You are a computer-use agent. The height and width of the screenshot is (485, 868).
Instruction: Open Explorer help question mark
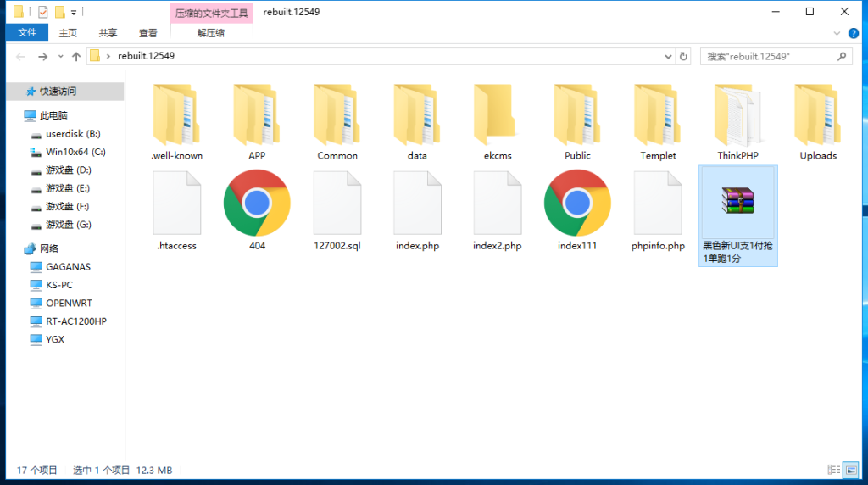[854, 33]
